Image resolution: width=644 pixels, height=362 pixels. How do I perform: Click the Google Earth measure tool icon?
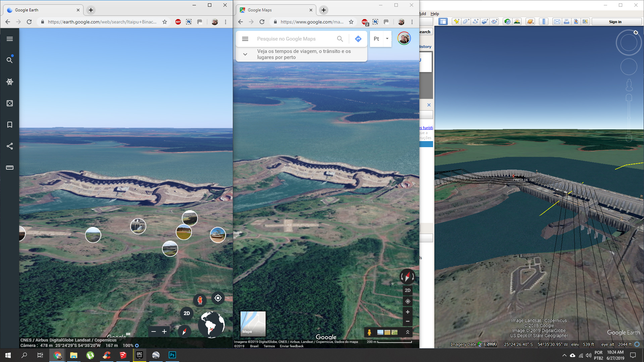click(x=10, y=167)
